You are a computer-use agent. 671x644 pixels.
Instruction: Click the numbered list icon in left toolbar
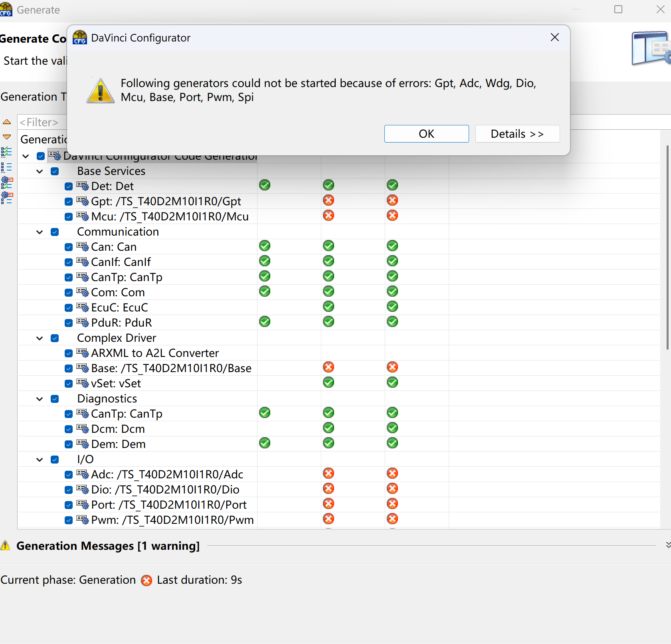pyautogui.click(x=6, y=167)
